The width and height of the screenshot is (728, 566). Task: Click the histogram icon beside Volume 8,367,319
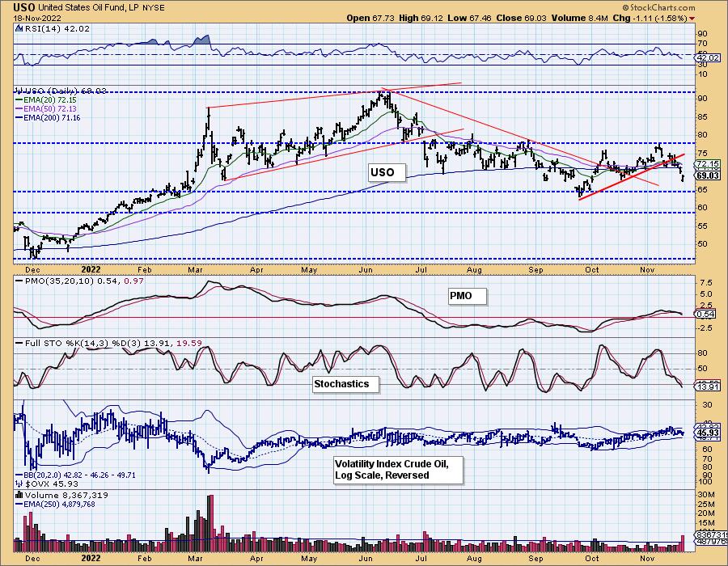(19, 495)
